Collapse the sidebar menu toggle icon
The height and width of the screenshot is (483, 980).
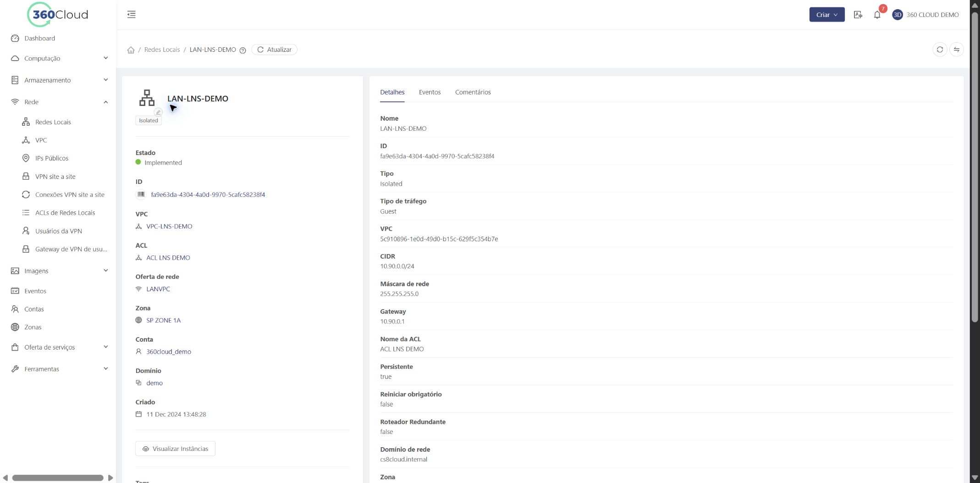pyautogui.click(x=132, y=14)
